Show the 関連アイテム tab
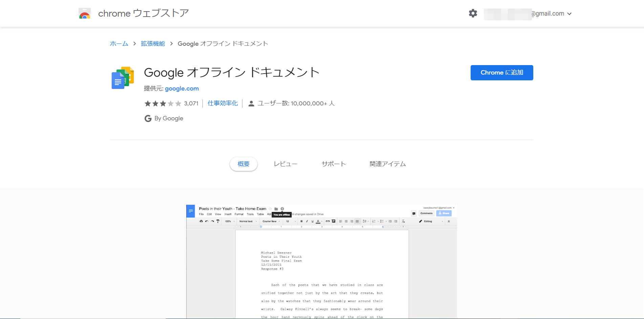 point(388,164)
